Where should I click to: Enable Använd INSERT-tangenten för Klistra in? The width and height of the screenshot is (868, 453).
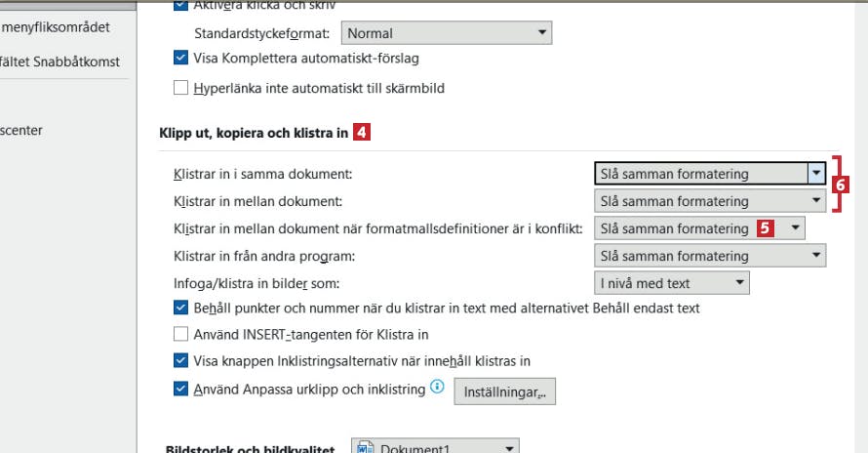click(181, 334)
